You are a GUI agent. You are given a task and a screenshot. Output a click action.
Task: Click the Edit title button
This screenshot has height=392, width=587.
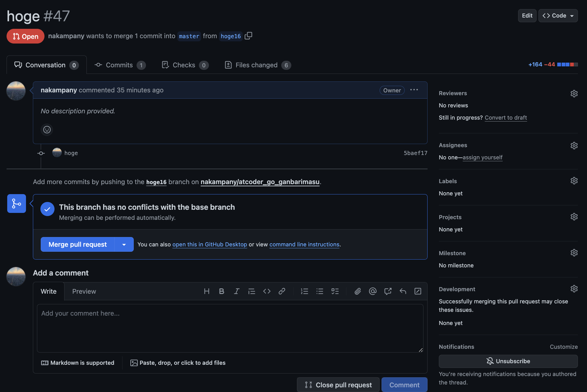(527, 16)
